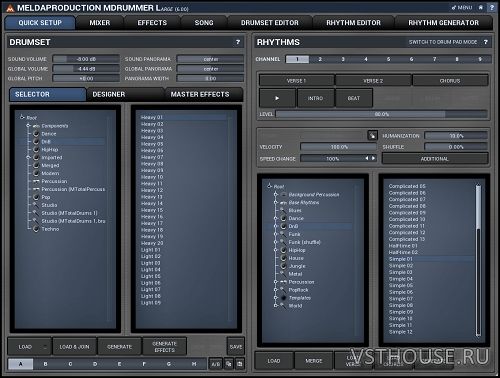
Task: Open the Load button dropdown arrow
Action: point(45,347)
